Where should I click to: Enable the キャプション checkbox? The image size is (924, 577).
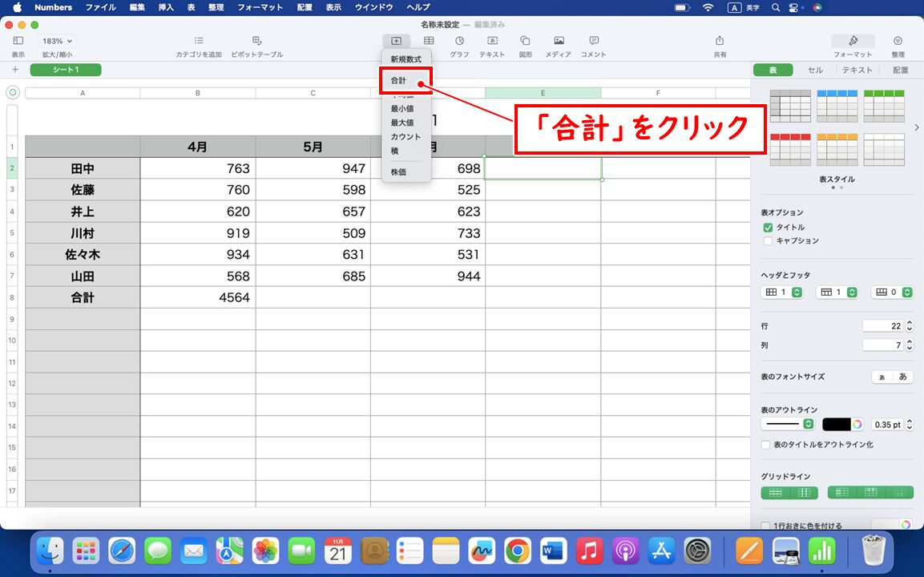(768, 240)
